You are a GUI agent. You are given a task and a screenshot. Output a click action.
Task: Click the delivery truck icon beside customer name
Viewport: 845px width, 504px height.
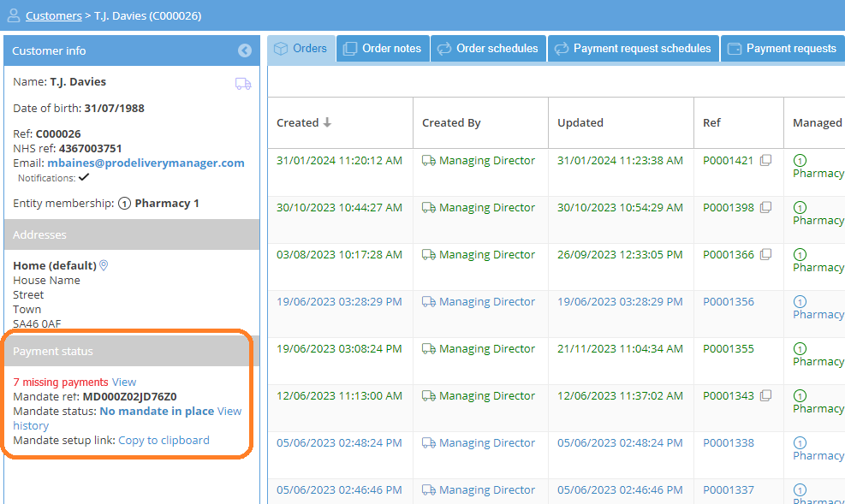pos(243,84)
